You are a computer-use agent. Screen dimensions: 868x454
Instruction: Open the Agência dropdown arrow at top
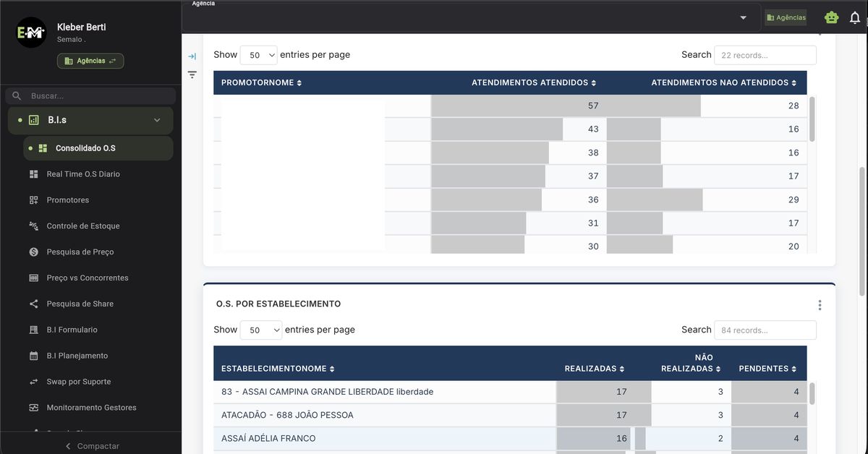click(x=743, y=17)
